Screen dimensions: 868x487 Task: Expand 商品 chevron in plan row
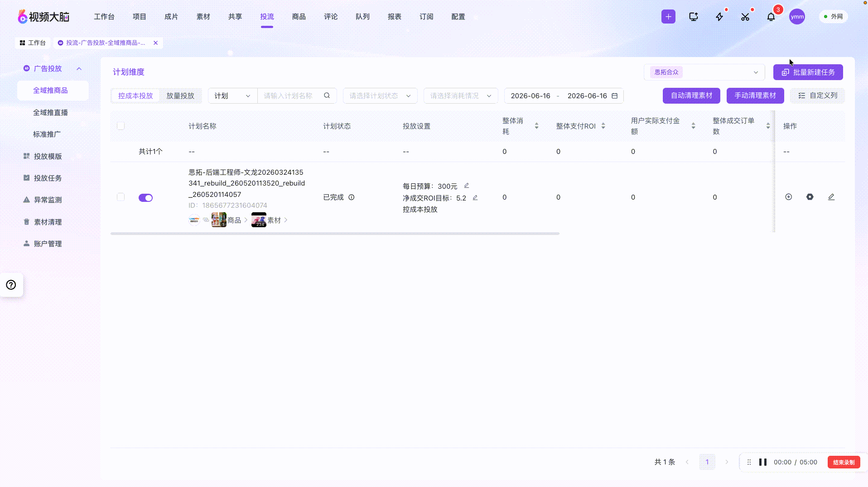point(246,220)
